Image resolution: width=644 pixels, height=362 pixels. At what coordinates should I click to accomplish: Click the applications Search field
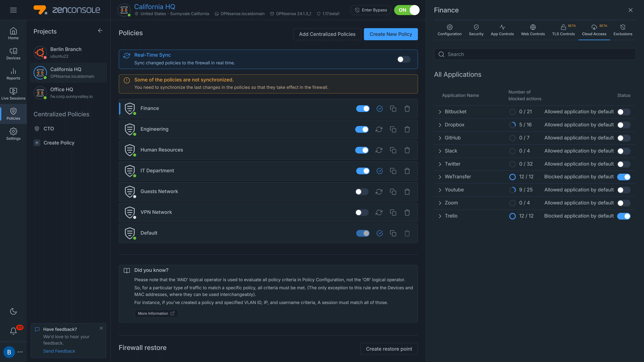pos(535,54)
